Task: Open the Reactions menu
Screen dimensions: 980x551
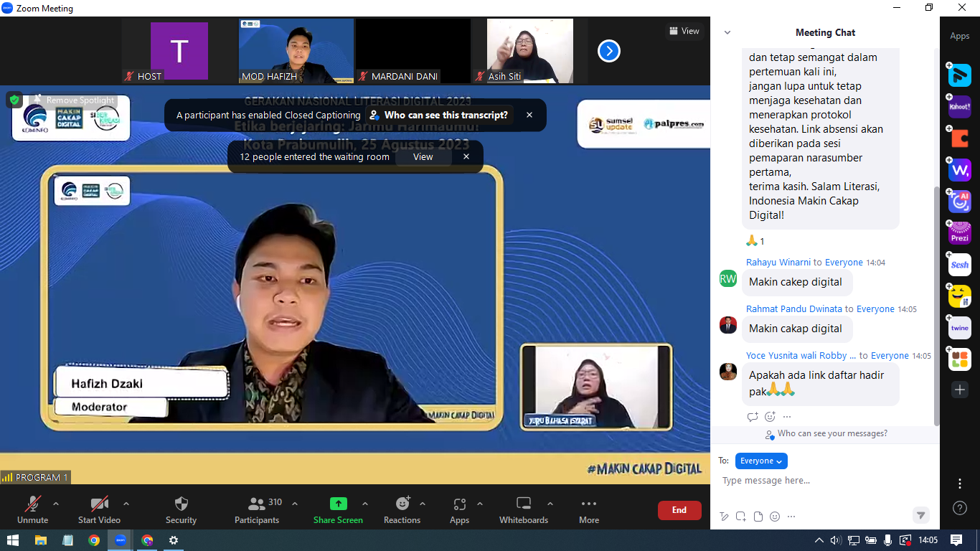Action: pos(402,509)
